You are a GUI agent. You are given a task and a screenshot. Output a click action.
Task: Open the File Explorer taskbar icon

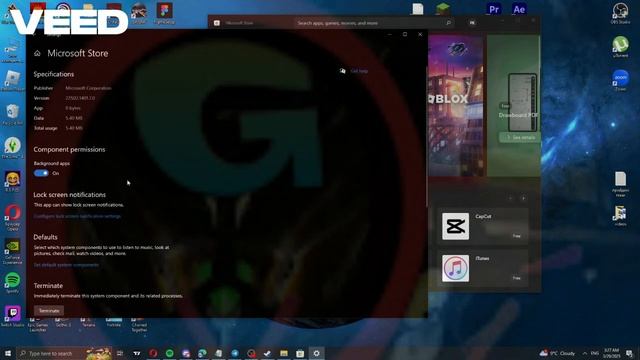pos(284,353)
